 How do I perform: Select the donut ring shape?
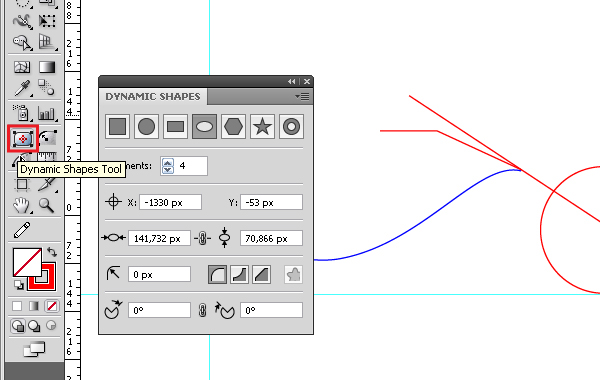pyautogui.click(x=291, y=126)
